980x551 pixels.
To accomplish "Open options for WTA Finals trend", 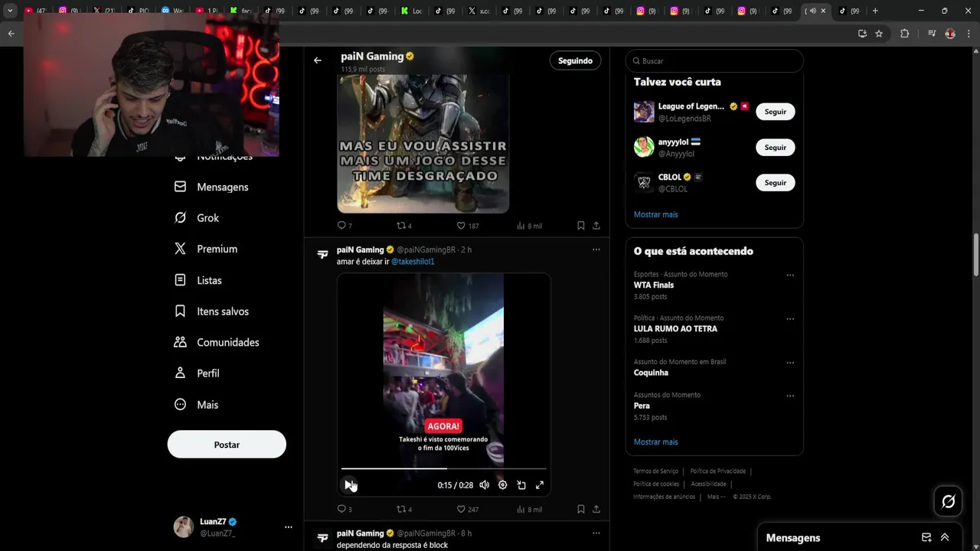I will 790,275.
